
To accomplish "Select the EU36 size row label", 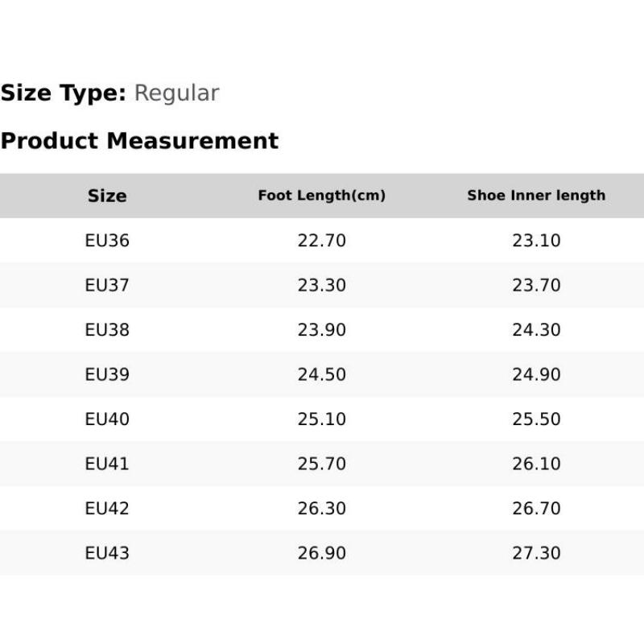I will pyautogui.click(x=107, y=241).
